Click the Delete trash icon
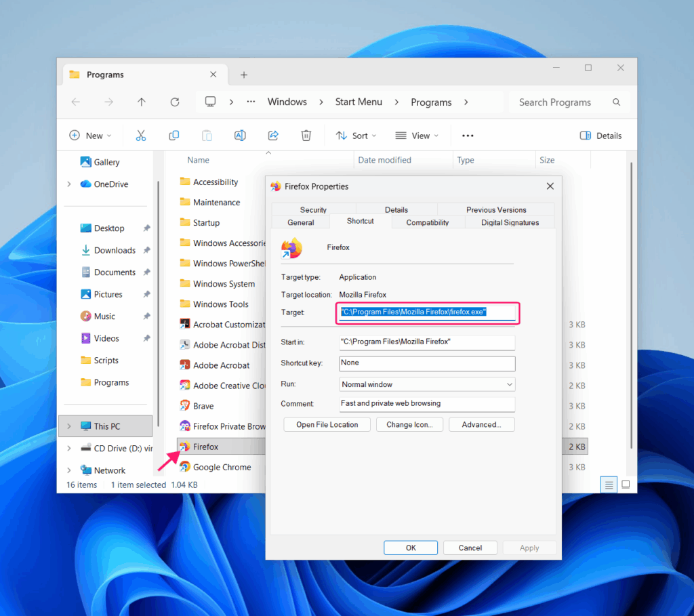 pyautogui.click(x=306, y=136)
